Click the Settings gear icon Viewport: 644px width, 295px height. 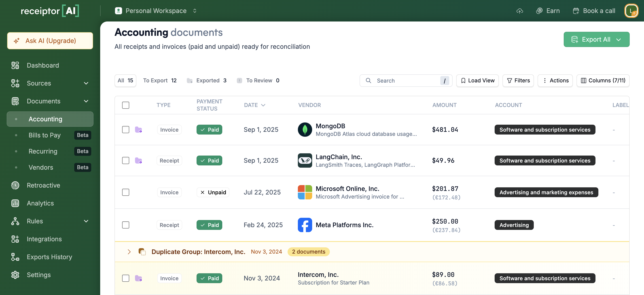tap(15, 275)
